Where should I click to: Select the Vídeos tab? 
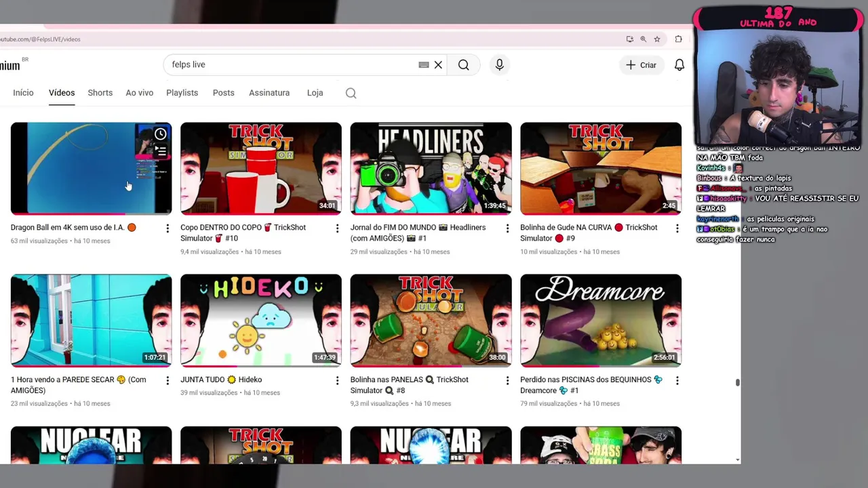(62, 93)
